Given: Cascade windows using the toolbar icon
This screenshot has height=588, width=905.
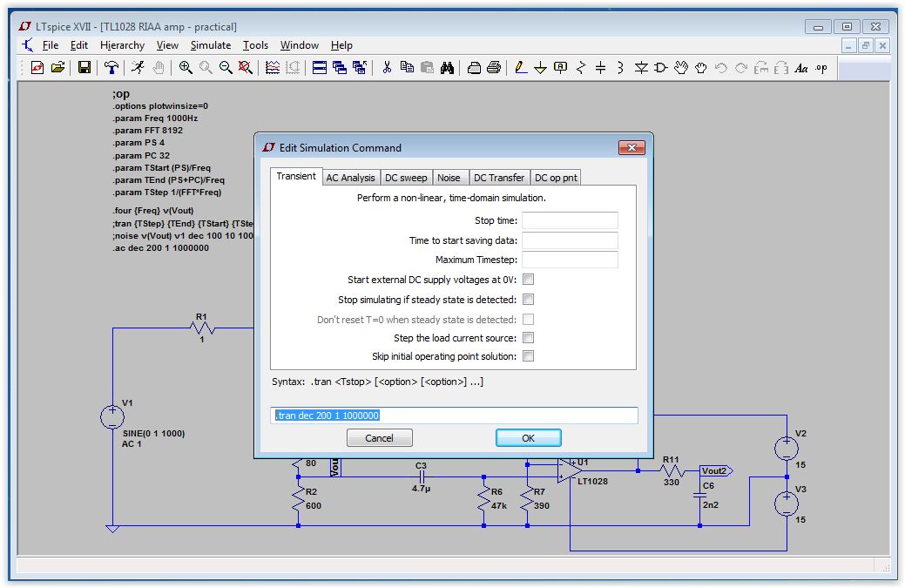Looking at the screenshot, I should click(340, 68).
